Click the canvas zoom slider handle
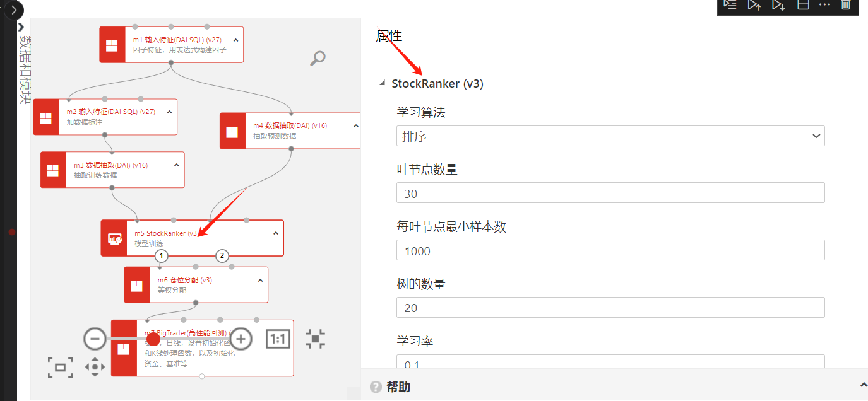The width and height of the screenshot is (868, 401). point(153,339)
